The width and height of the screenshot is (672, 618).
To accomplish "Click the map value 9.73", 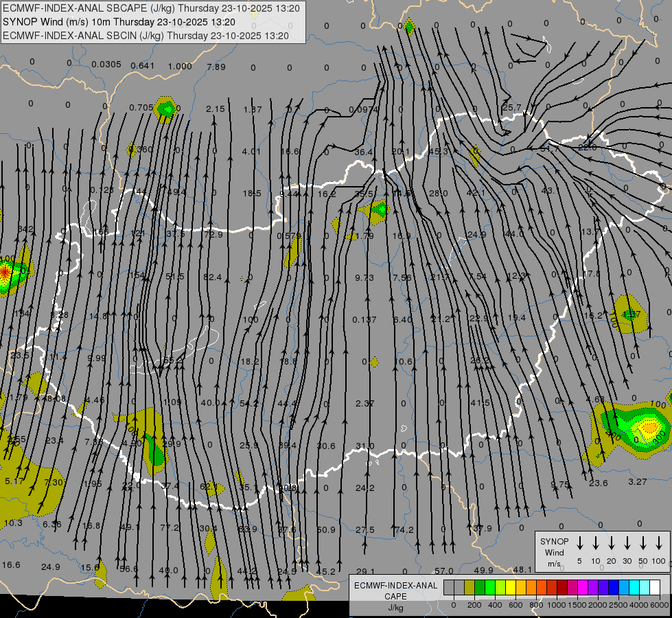I will coord(364,277).
